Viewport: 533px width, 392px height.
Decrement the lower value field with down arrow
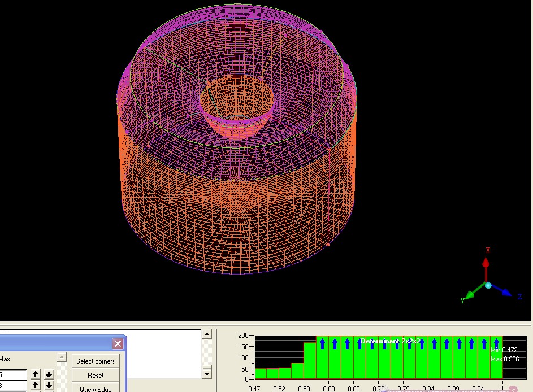click(49, 386)
